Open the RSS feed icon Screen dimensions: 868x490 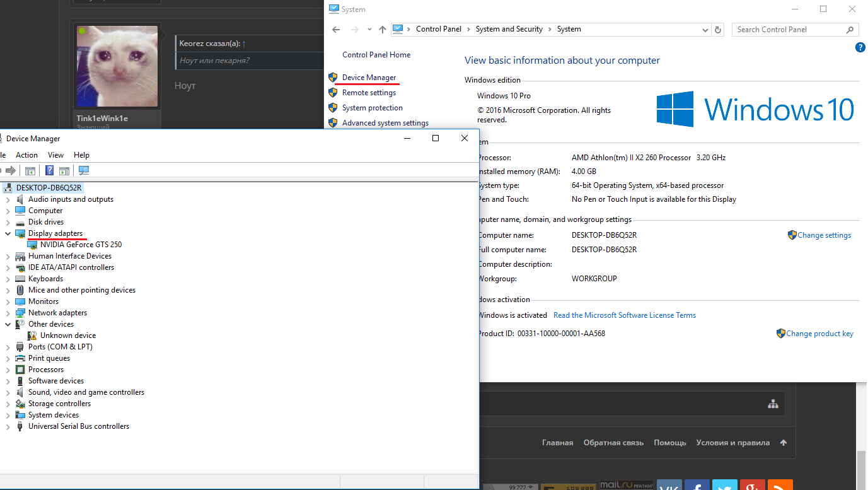click(780, 486)
